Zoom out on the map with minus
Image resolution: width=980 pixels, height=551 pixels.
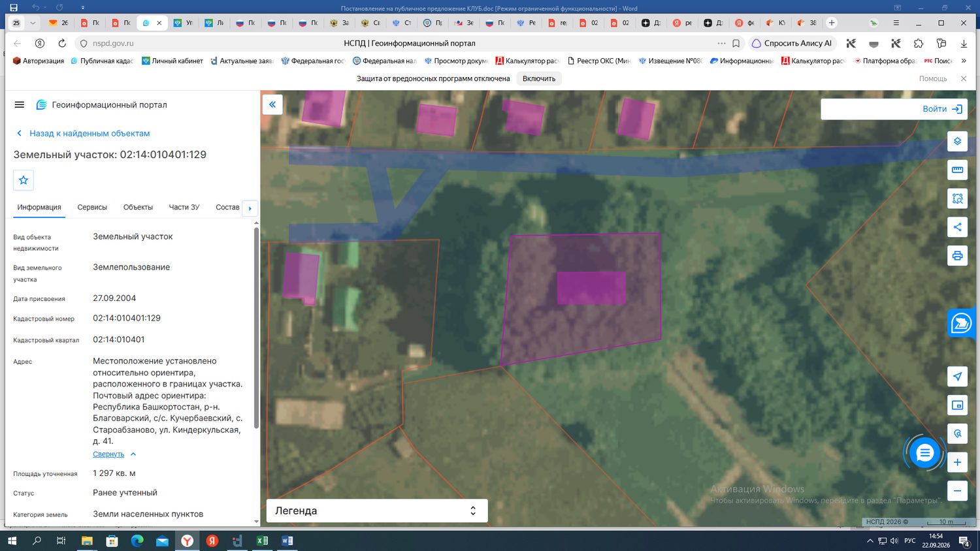tap(957, 491)
